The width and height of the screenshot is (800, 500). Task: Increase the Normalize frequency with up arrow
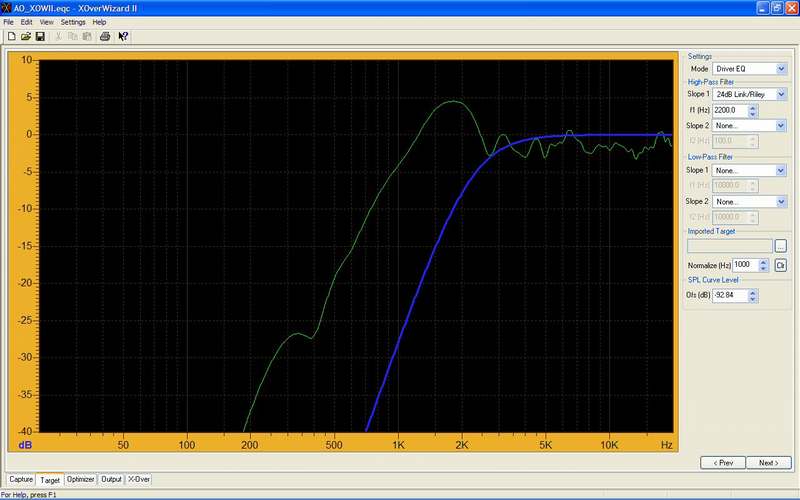click(x=764, y=262)
